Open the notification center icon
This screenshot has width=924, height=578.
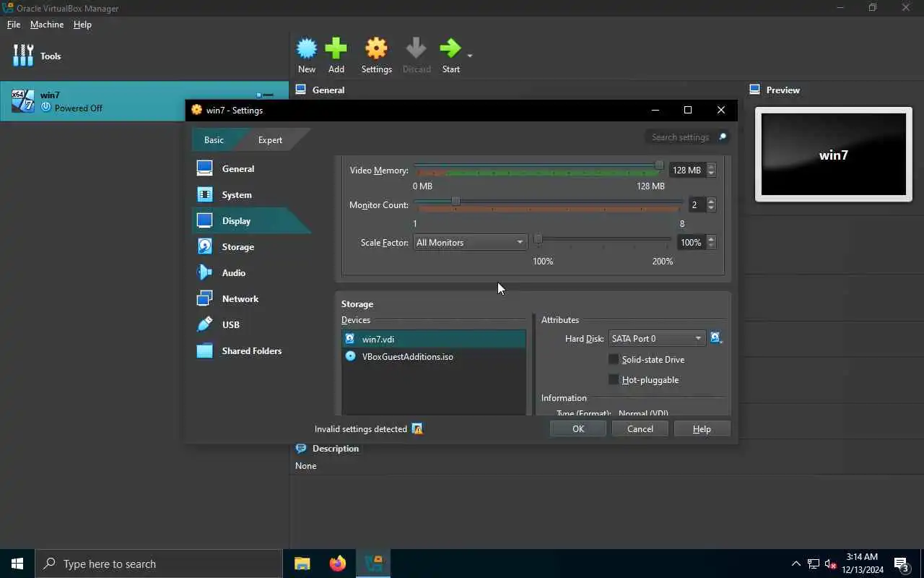click(902, 564)
